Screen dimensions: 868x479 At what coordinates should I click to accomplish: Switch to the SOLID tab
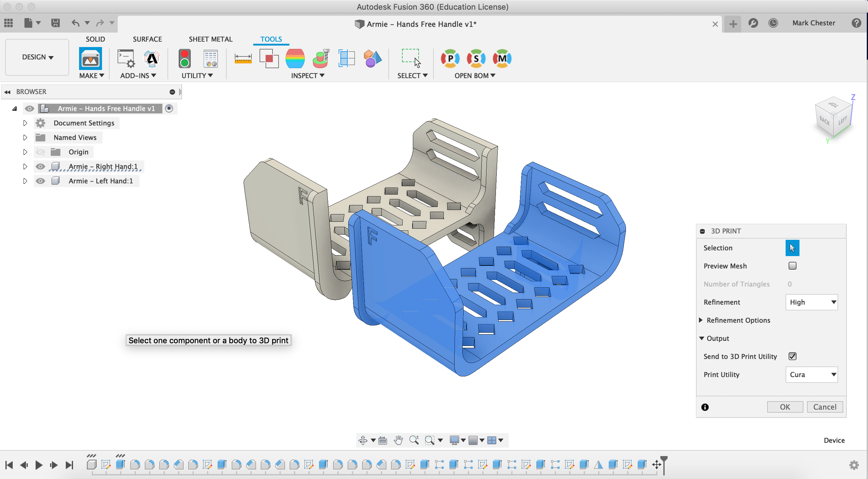(95, 39)
